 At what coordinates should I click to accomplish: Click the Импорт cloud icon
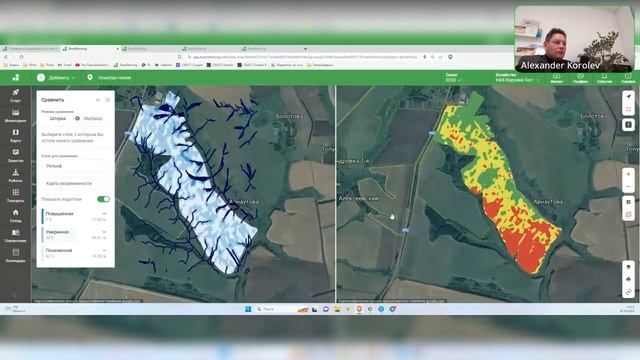coord(556,78)
